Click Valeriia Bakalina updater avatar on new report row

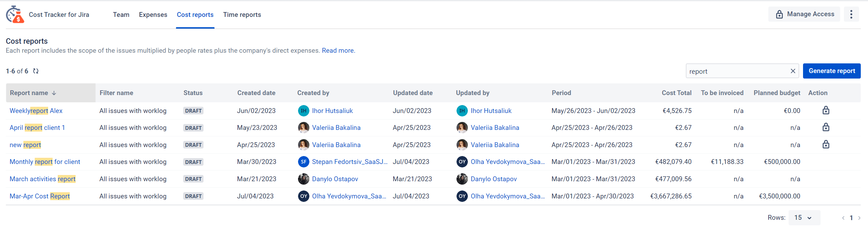[x=462, y=145]
